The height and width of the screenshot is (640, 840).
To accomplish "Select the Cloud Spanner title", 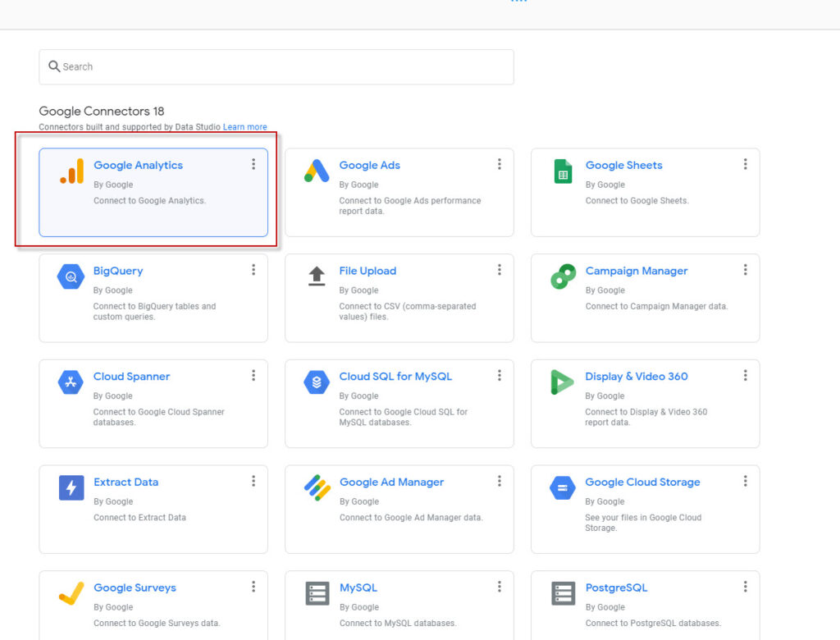I will 131,377.
